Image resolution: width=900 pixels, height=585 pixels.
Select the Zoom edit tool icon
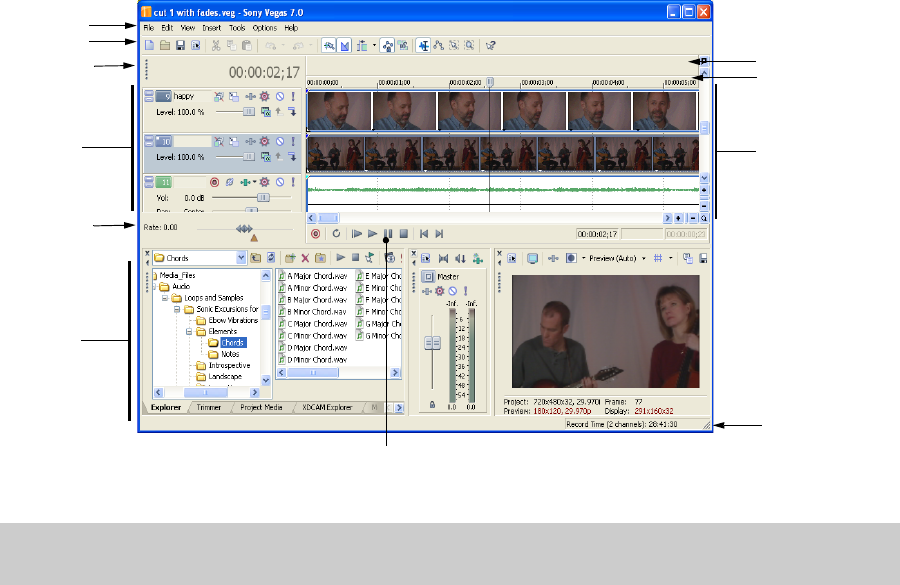470,45
